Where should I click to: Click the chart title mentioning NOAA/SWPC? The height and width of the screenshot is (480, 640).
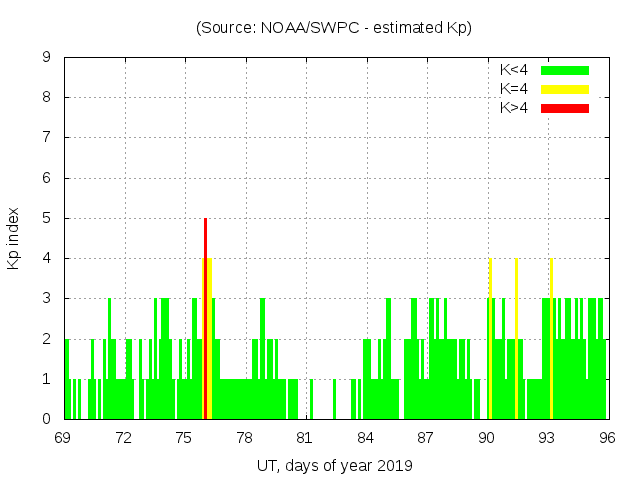click(x=334, y=28)
